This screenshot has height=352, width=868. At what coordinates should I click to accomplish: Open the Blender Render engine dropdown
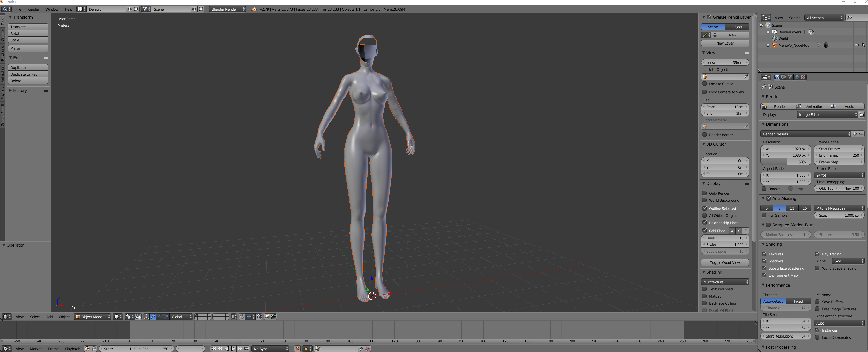click(x=227, y=9)
